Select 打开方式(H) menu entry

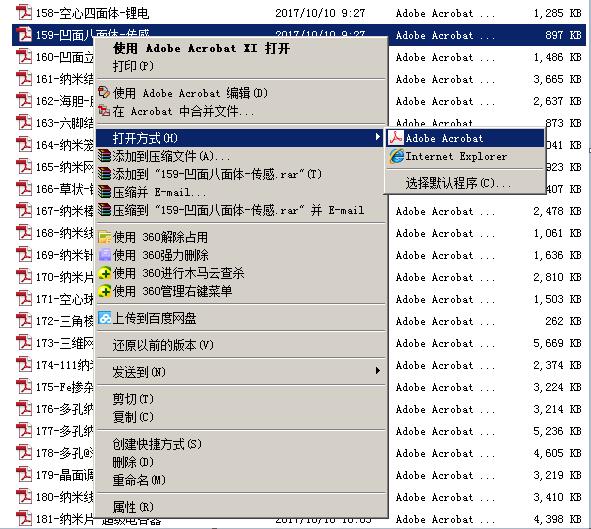click(x=240, y=138)
